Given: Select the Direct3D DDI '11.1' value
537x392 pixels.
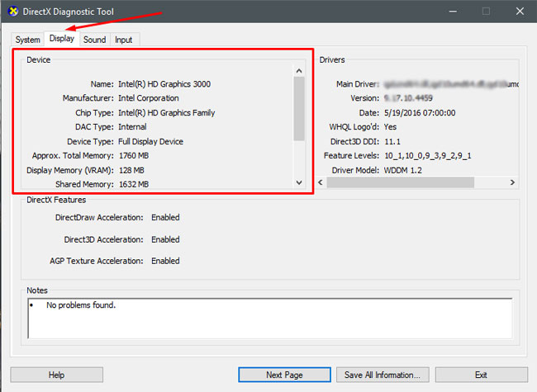Looking at the screenshot, I should coord(392,142).
